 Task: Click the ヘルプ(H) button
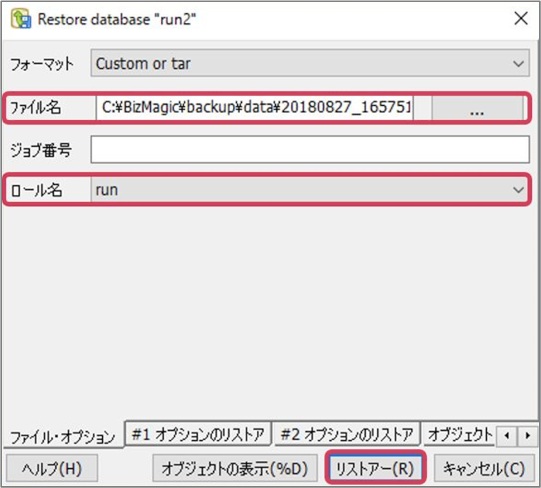click(x=52, y=468)
